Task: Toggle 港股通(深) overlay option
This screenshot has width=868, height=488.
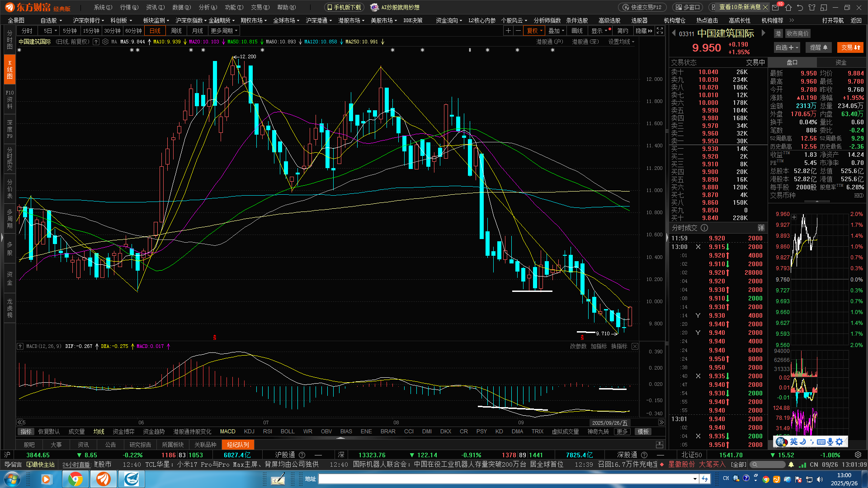Action: pos(585,42)
